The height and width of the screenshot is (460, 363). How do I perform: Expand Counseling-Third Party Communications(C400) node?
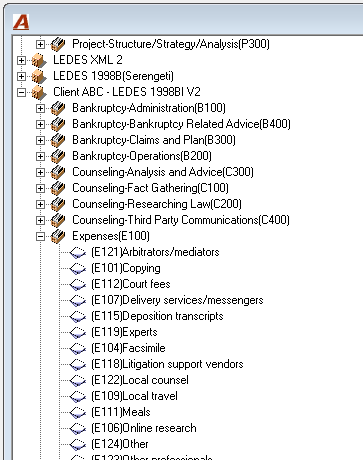(x=40, y=220)
